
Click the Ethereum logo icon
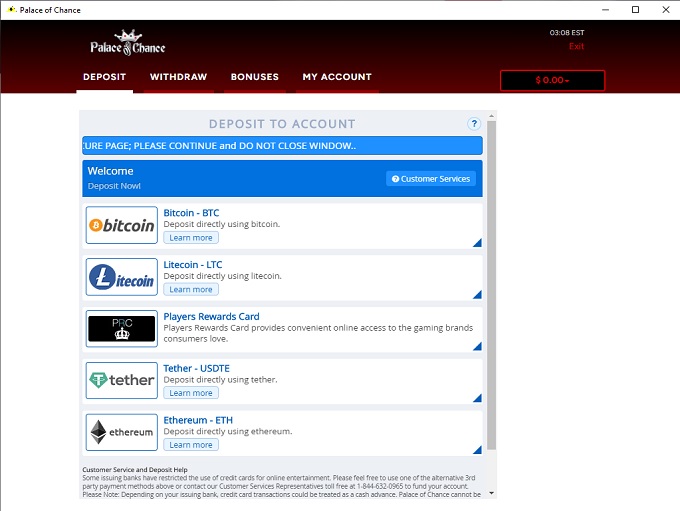pyautogui.click(x=122, y=432)
